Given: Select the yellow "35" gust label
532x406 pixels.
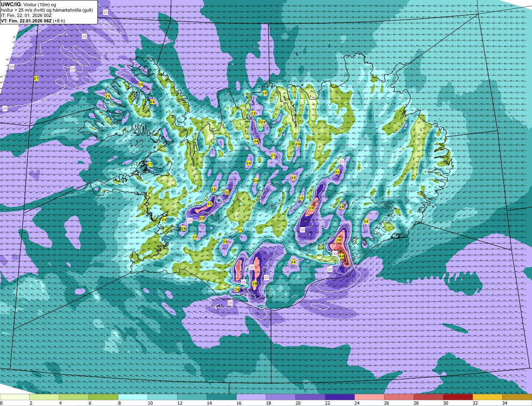Looking at the screenshot, I should pyautogui.click(x=209, y=204).
